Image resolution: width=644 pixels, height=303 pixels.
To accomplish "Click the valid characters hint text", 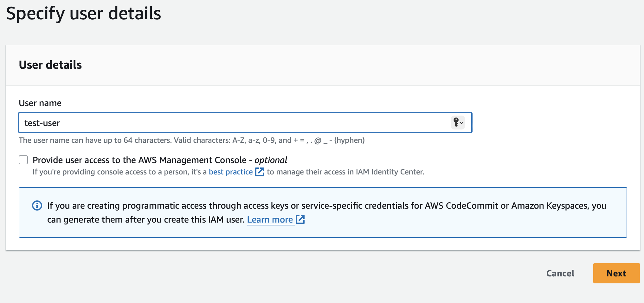I will (x=191, y=140).
